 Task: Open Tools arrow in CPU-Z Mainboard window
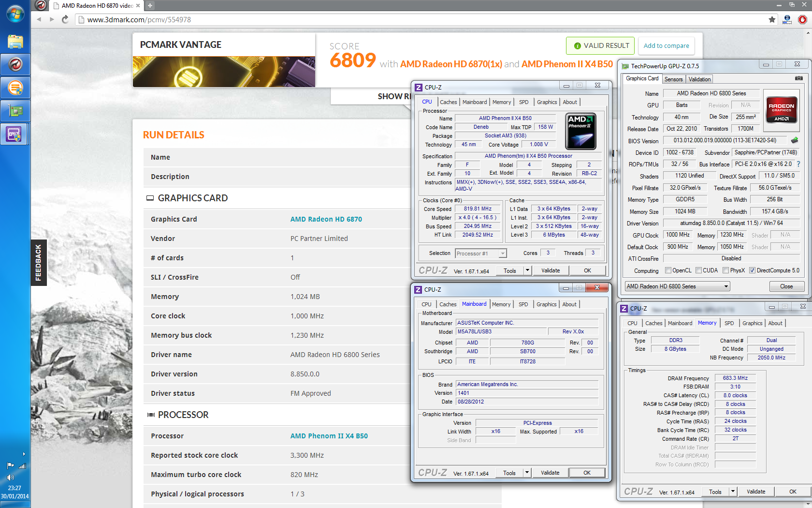point(527,473)
